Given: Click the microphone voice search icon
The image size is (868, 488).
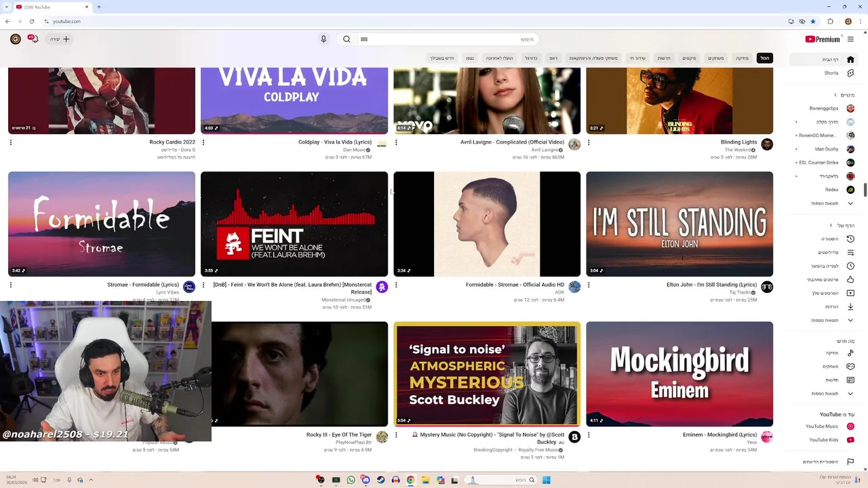Looking at the screenshot, I should tap(323, 39).
